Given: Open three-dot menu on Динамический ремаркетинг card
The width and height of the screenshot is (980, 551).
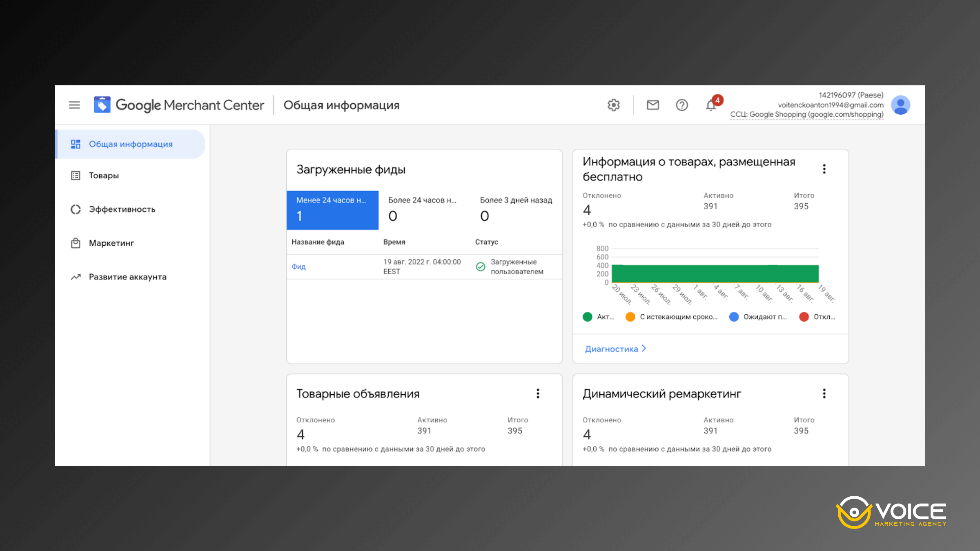Looking at the screenshot, I should tap(824, 393).
